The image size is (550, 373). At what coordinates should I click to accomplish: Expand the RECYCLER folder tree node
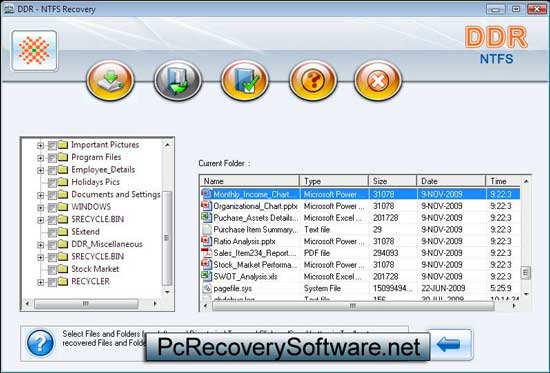click(40, 282)
